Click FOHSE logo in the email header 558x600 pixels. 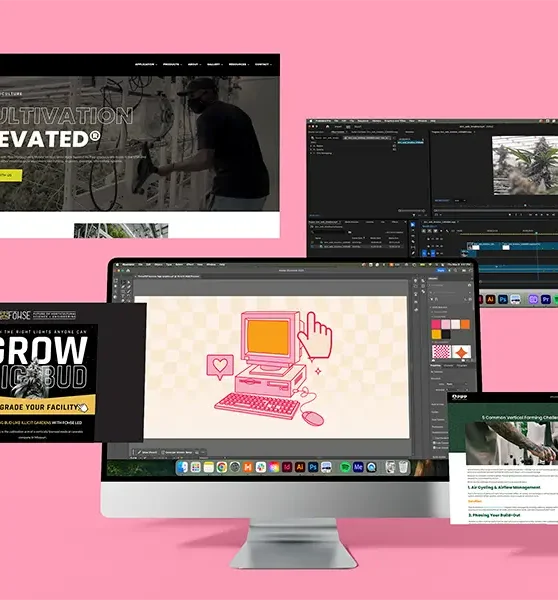(x=15, y=315)
